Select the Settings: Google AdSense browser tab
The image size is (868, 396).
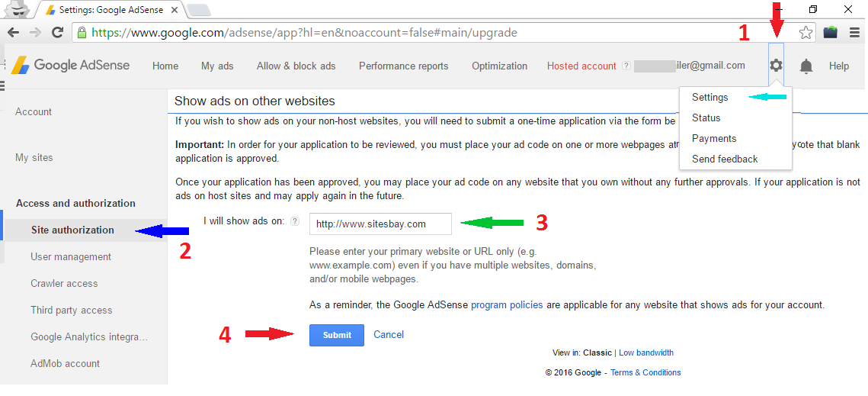111,9
